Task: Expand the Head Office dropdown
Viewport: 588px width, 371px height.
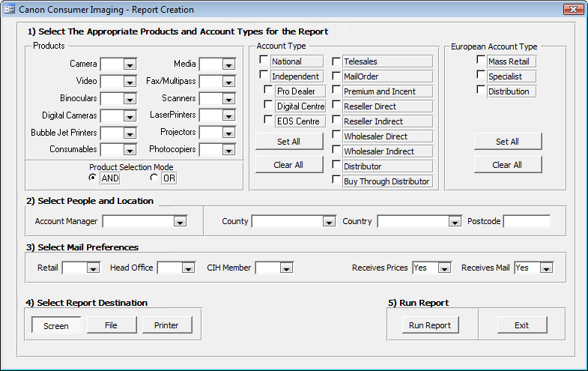Action: coord(188,268)
